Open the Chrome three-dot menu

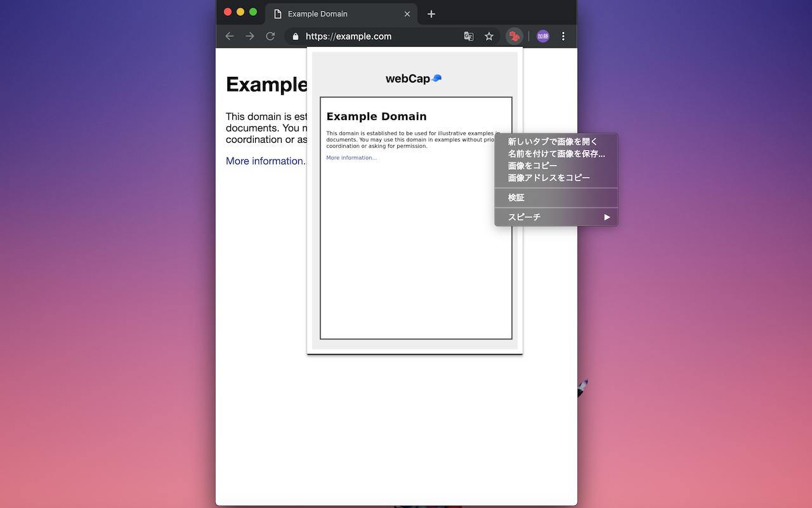click(x=563, y=36)
